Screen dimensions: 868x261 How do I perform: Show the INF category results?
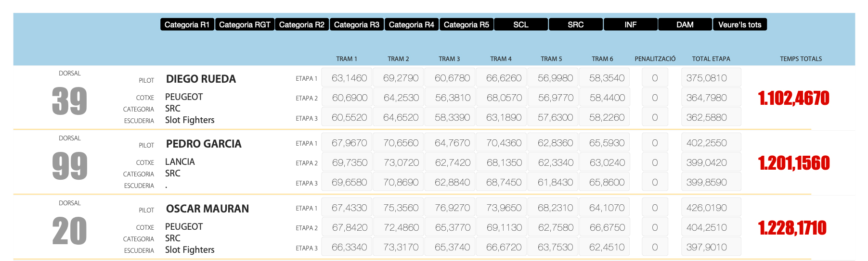(631, 25)
